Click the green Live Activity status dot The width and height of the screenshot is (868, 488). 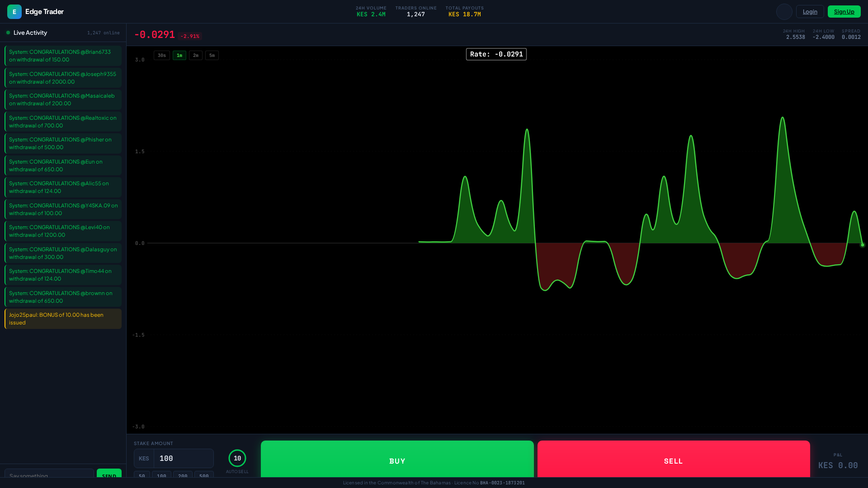point(8,33)
